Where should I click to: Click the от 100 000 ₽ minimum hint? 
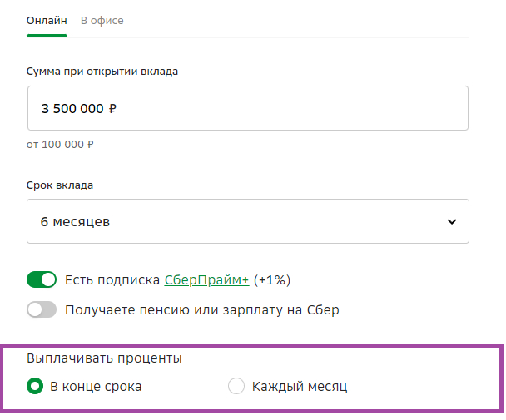tap(60, 144)
